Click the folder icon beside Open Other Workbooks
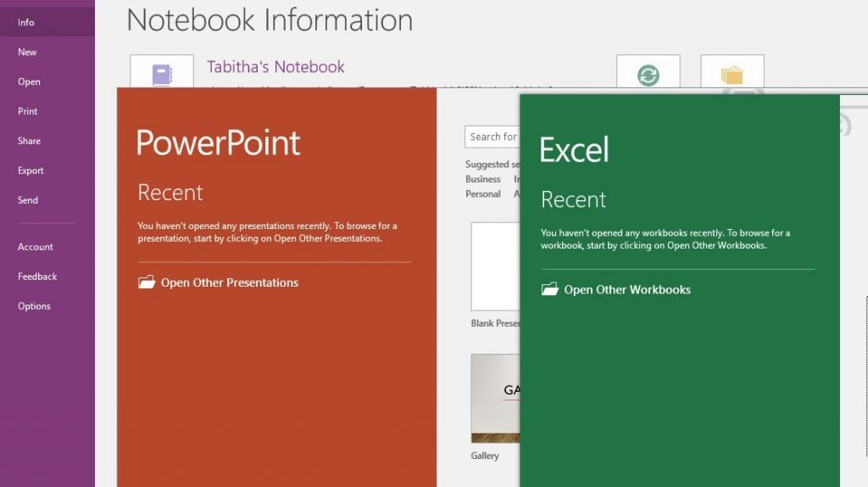868x487 pixels. (550, 289)
